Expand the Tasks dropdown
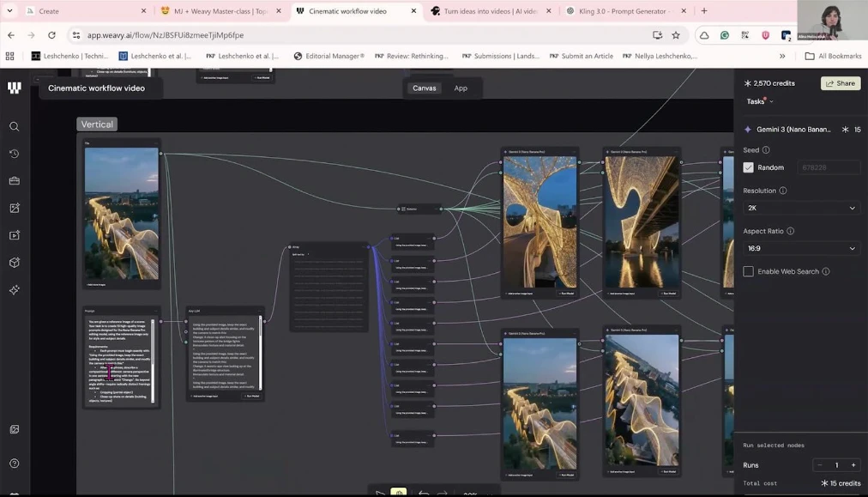 tap(759, 101)
